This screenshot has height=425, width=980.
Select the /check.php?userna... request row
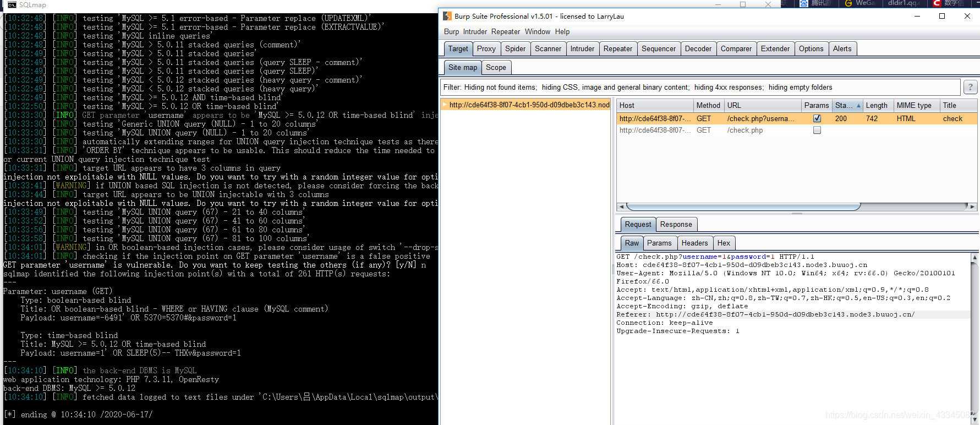(797, 118)
